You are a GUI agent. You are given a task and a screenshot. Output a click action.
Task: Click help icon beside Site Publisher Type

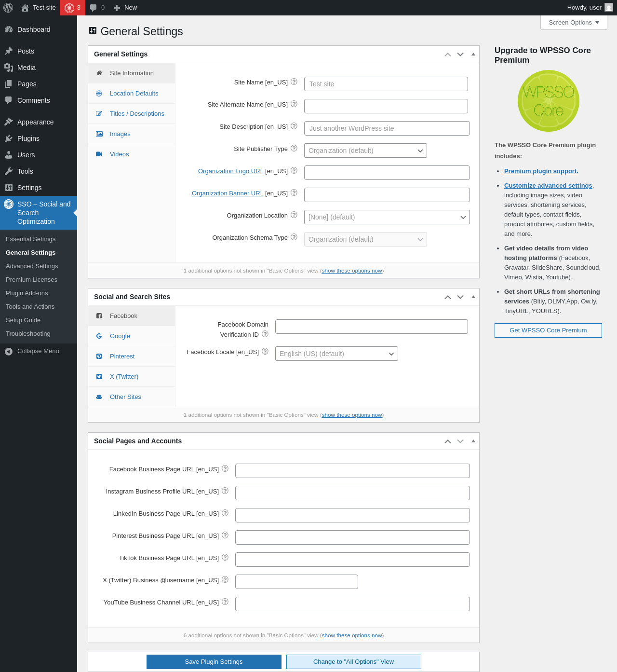pyautogui.click(x=294, y=149)
